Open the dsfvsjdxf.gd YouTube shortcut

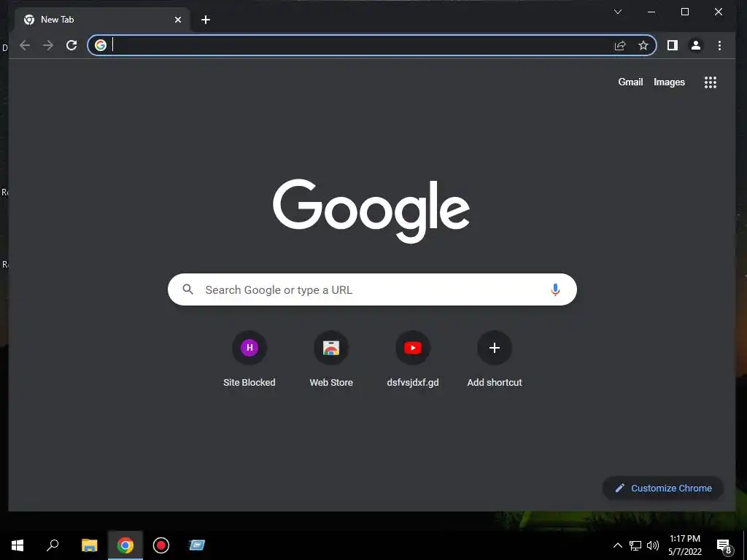pyautogui.click(x=413, y=359)
